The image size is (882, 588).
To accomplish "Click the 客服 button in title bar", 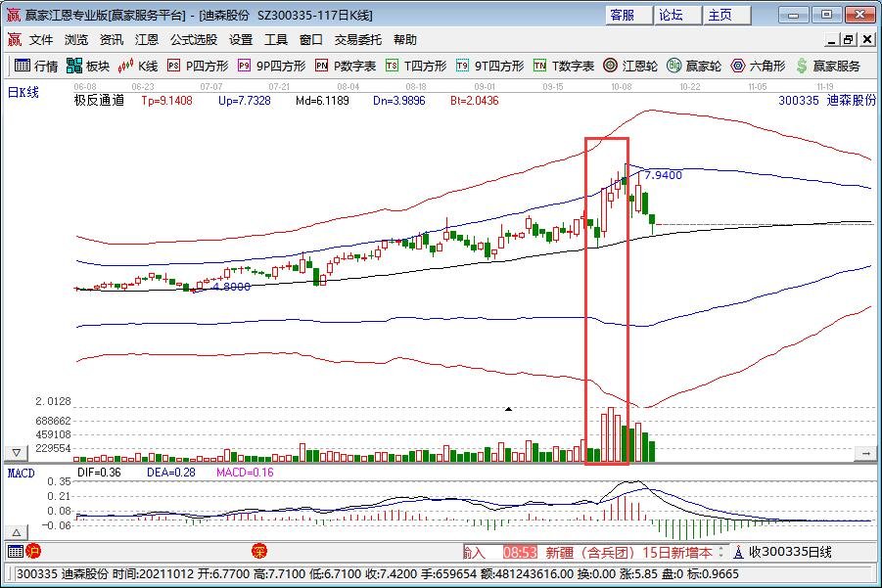I will tap(623, 15).
